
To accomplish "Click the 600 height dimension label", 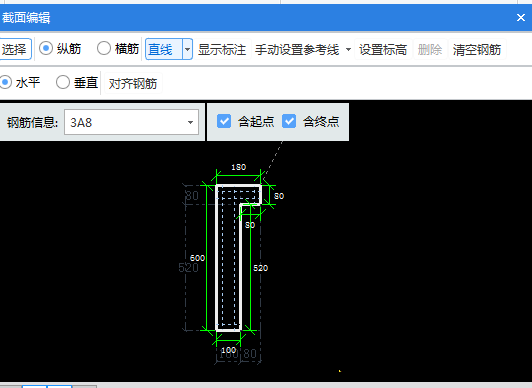I will (x=197, y=258).
